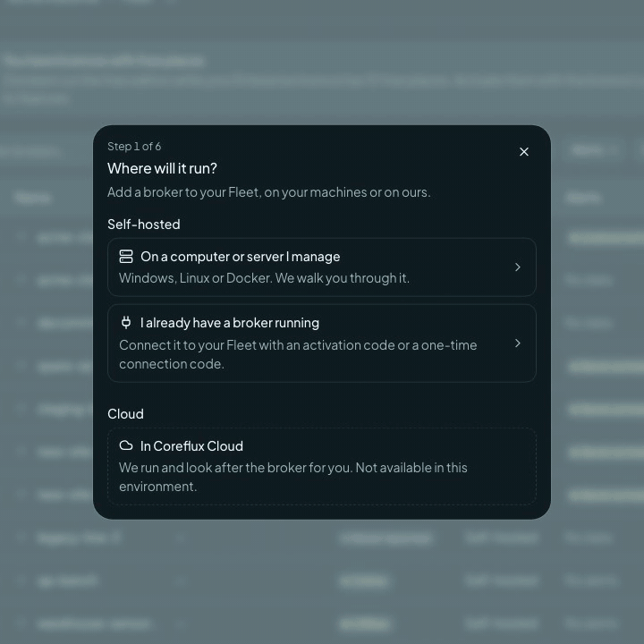Open chevron on 'On a computer or server I manage'
The height and width of the screenshot is (644, 644).
point(518,267)
